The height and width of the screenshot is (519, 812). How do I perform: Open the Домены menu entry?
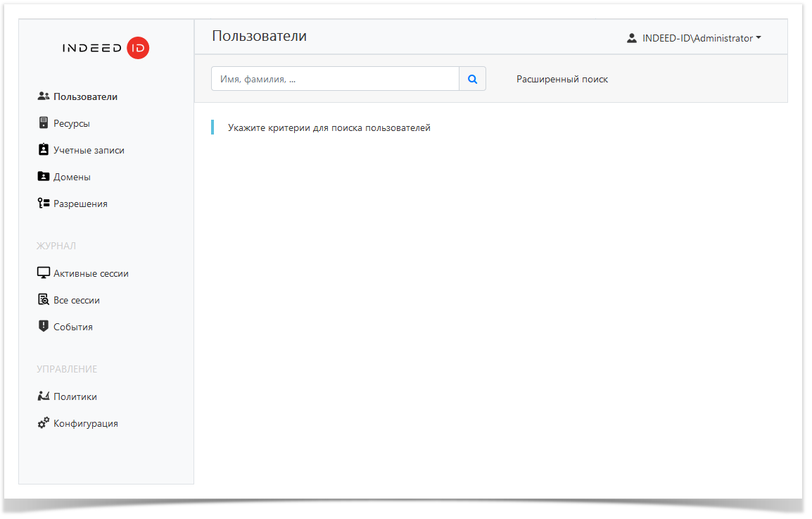[73, 176]
